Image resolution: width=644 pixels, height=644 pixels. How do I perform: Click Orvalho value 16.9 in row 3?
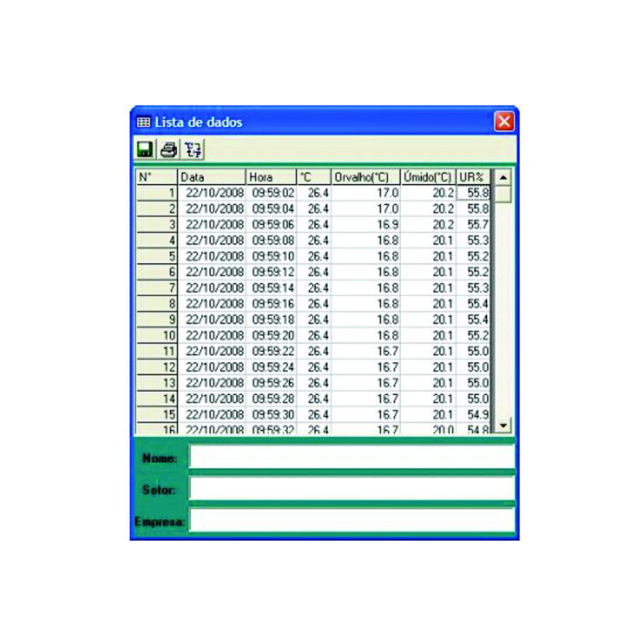366,225
